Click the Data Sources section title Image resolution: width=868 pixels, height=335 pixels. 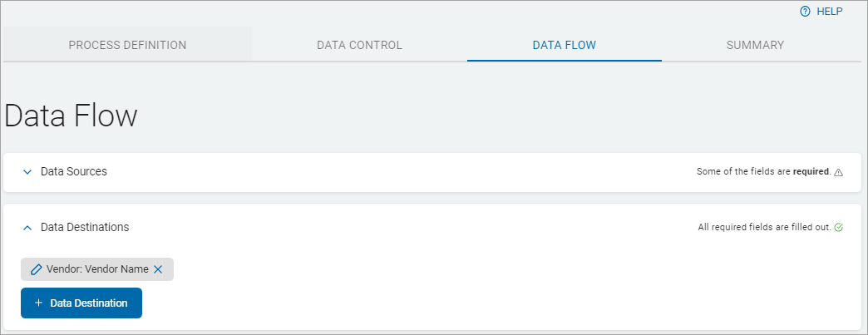click(74, 171)
